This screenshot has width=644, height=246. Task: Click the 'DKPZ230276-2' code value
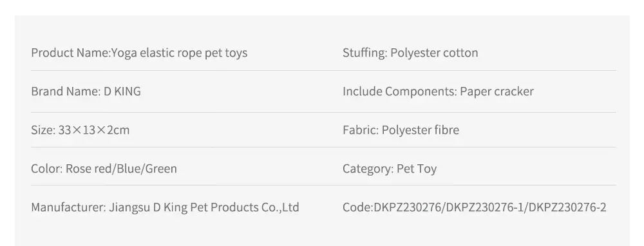click(x=567, y=207)
